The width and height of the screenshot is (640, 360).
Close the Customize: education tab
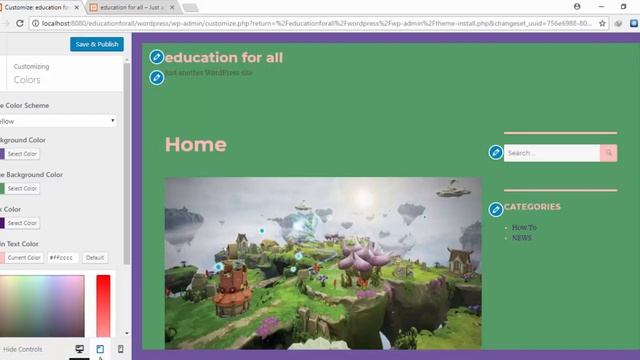[x=76, y=7]
